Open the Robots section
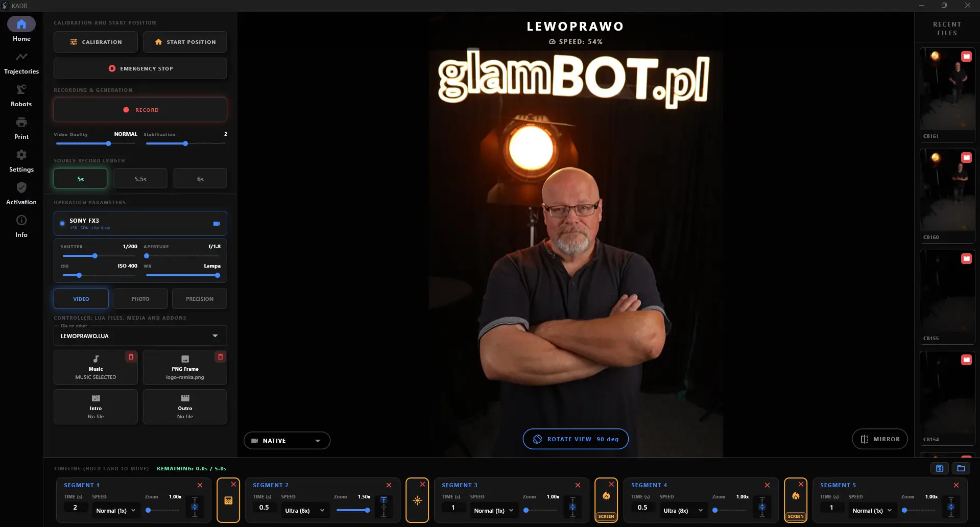This screenshot has height=527, width=980. 21,96
